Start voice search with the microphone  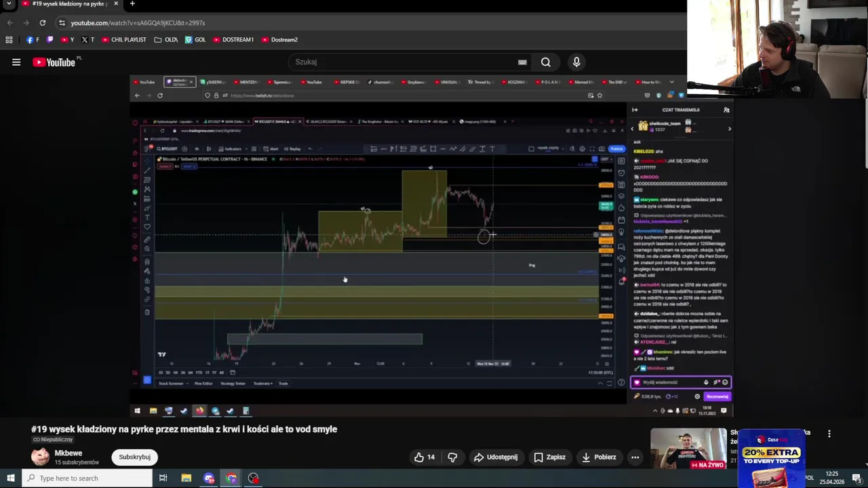pyautogui.click(x=576, y=62)
